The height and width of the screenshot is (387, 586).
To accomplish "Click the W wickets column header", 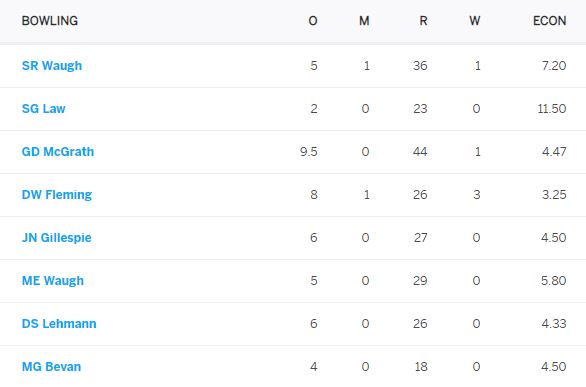I will coord(475,21).
